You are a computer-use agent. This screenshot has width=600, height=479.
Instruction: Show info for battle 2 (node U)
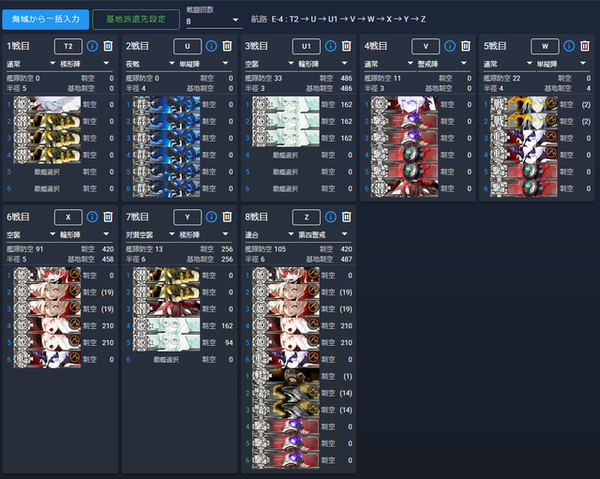click(x=211, y=46)
